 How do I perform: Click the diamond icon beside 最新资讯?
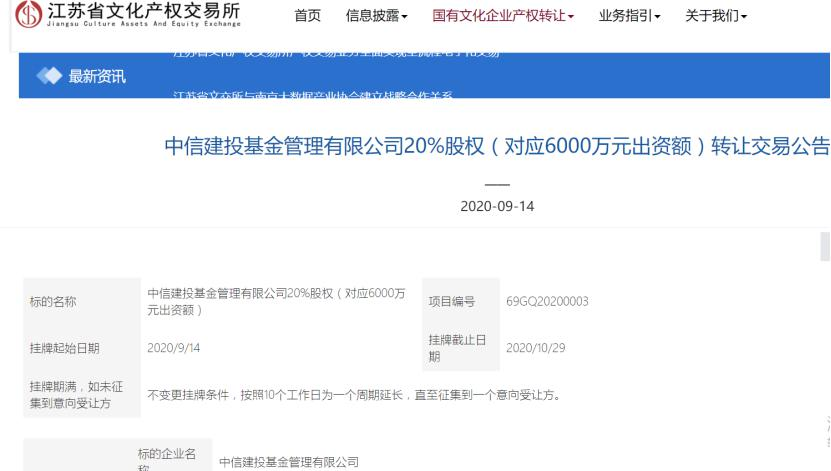click(x=49, y=76)
